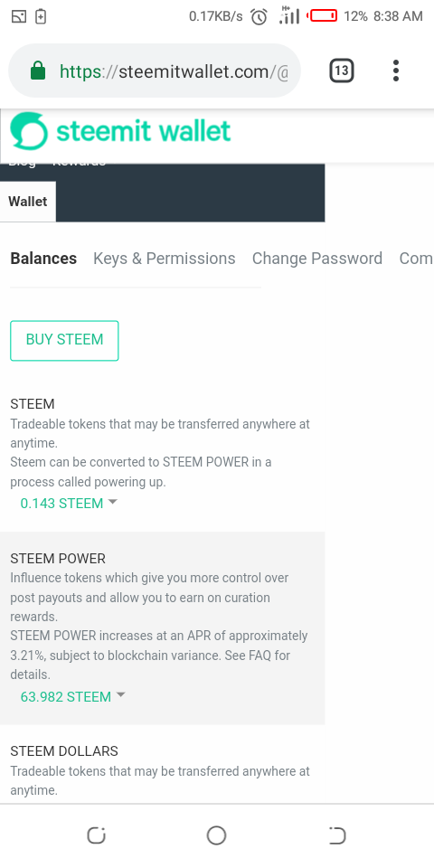Open the browser three-dot menu
434x868 pixels.
click(x=395, y=71)
